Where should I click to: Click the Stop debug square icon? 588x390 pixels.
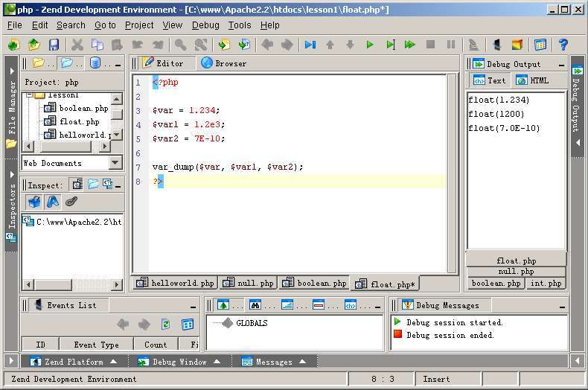430,45
